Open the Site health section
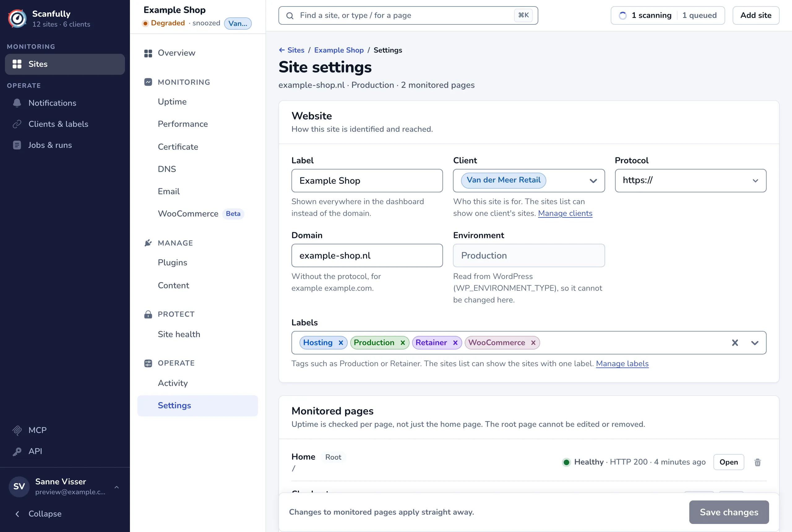792x532 pixels. coord(197,334)
